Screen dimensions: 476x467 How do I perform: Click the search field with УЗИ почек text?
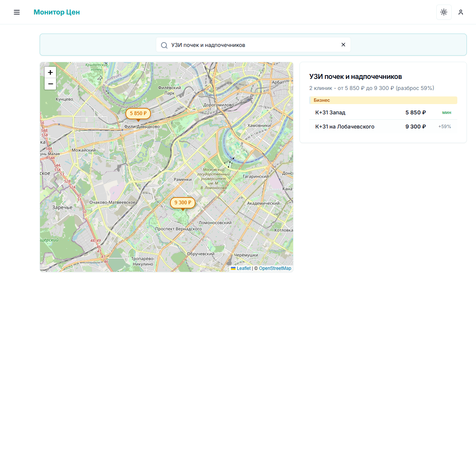click(x=252, y=45)
